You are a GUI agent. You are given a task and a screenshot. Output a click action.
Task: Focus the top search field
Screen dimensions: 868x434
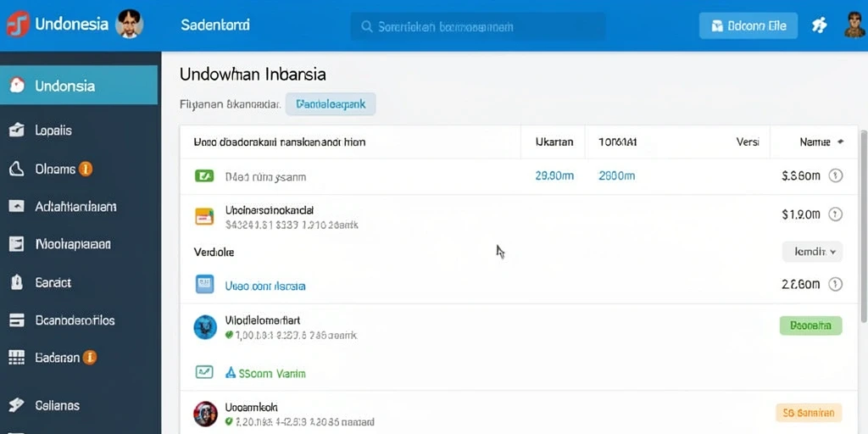click(x=477, y=26)
